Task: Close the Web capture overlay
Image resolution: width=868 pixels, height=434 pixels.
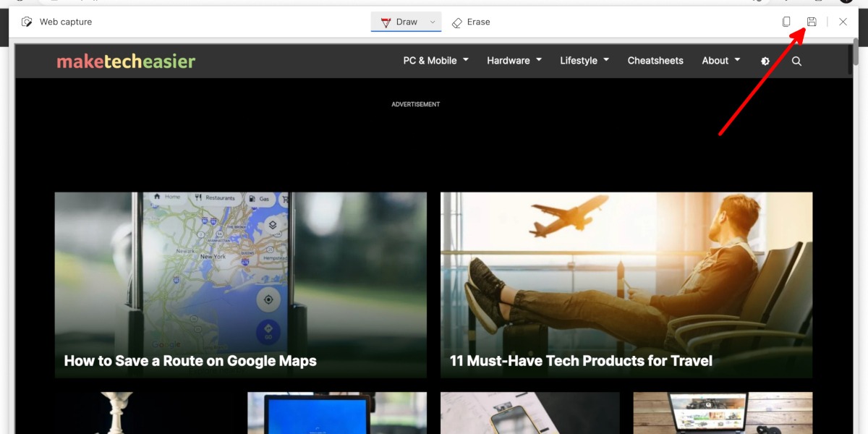Action: [x=843, y=22]
